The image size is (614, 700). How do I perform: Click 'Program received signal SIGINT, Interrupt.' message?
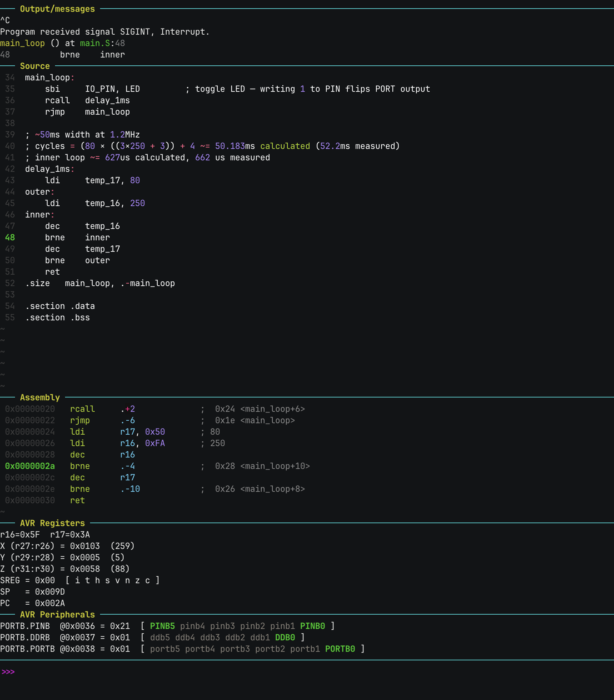(105, 32)
